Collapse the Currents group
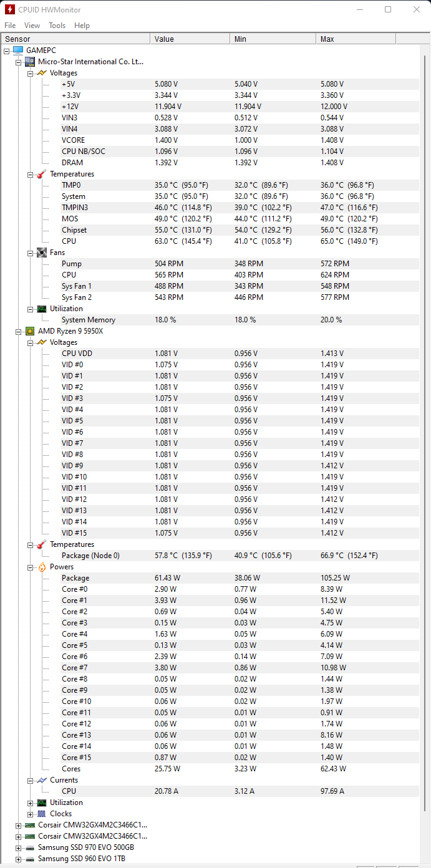431x868 pixels. point(30,780)
